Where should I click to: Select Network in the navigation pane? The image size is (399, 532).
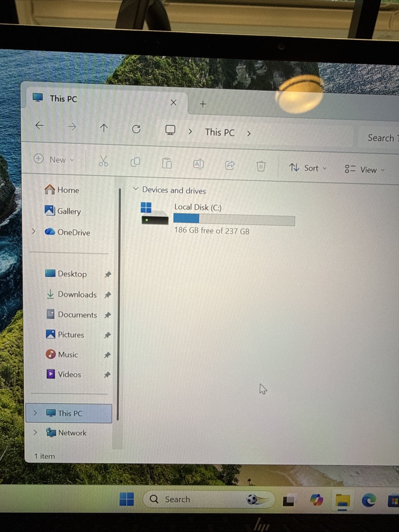point(67,432)
